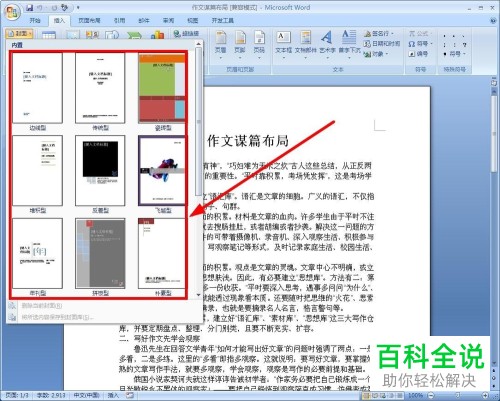
Task: Open the Ω 符号 symbol dropdown
Action: coord(421,44)
